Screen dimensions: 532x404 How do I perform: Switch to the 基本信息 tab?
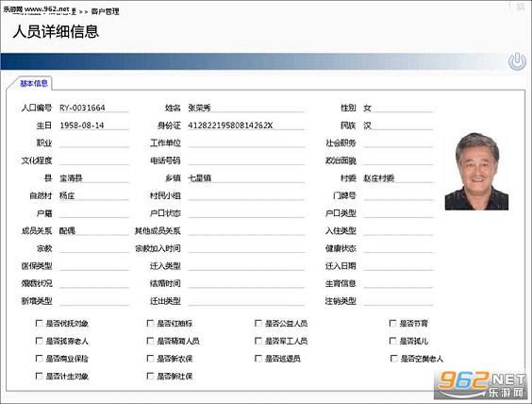[x=34, y=83]
